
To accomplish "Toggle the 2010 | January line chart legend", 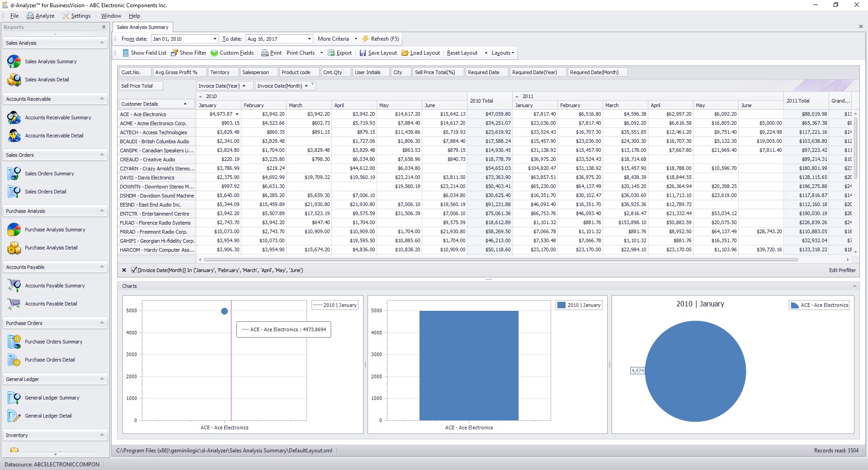I will click(335, 305).
